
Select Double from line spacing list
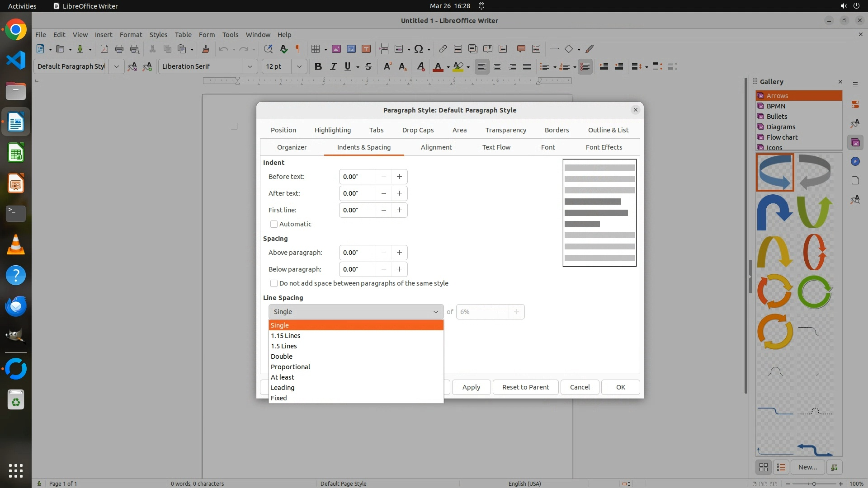282,357
